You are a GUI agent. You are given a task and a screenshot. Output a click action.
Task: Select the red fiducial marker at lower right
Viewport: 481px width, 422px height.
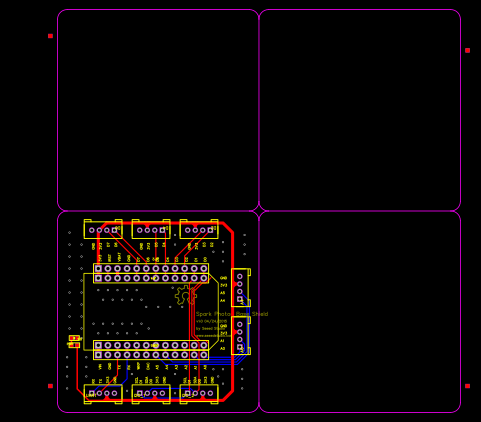468,386
